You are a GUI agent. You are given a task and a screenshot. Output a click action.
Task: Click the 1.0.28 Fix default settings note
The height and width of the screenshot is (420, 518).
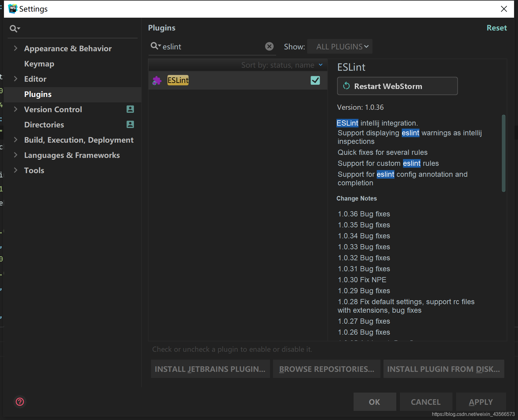point(406,306)
